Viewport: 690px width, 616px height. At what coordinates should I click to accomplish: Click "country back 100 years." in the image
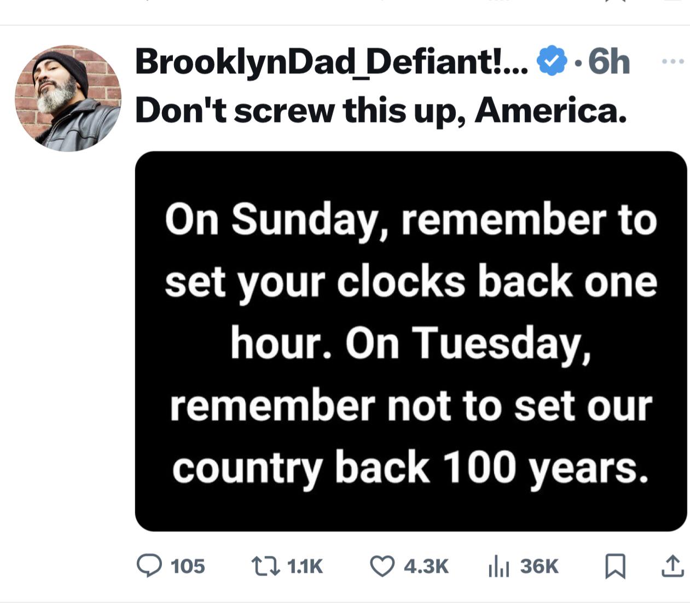410,468
